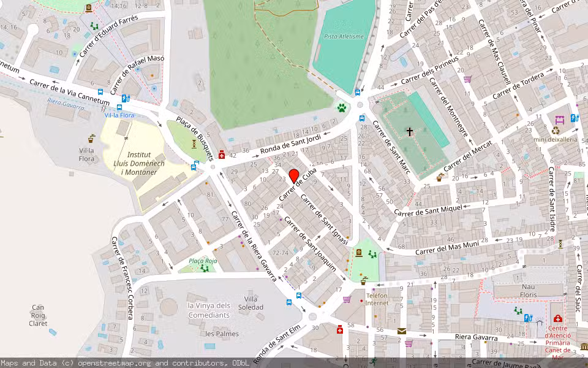Click the playground icon near Plaça Roja
This screenshot has width=588, height=368.
pos(205,268)
